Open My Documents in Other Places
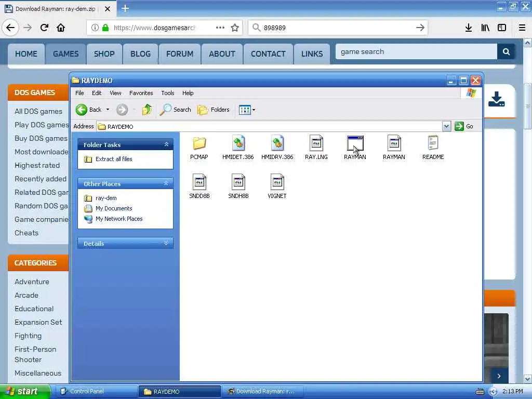The width and height of the screenshot is (532, 399). click(108, 208)
